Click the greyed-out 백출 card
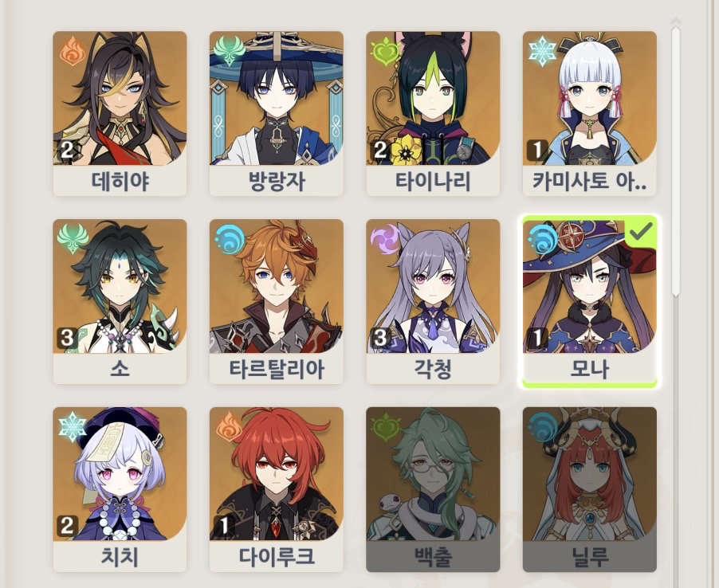This screenshot has height=588, width=719. point(433,489)
